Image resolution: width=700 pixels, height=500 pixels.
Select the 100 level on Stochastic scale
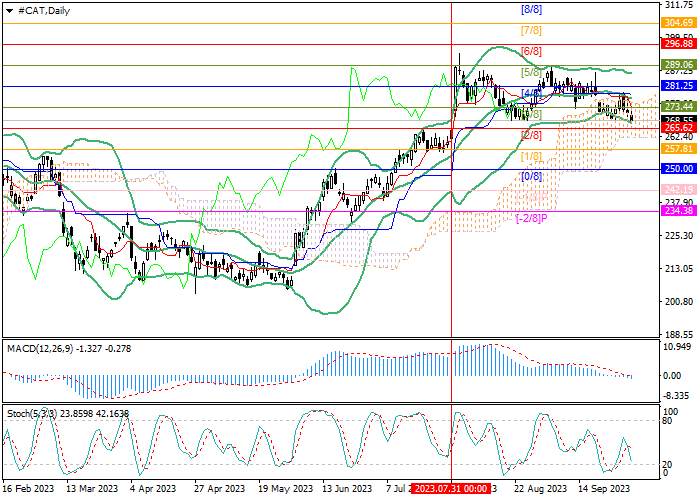[x=671, y=412]
